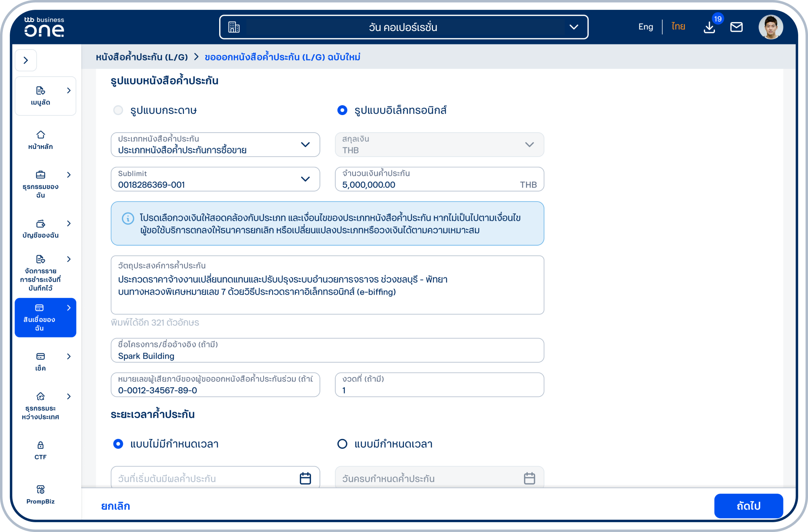Image resolution: width=808 pixels, height=532 pixels.
Task: Choose the fixed-term guarantee period option
Action: [342, 444]
